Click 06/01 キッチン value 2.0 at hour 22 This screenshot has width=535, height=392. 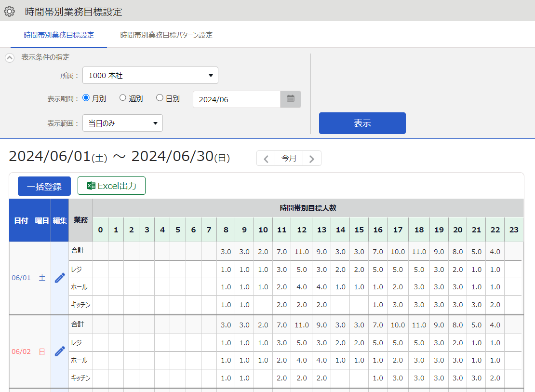click(495, 305)
